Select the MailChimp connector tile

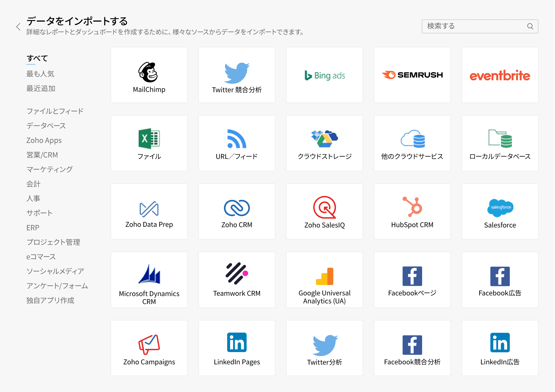(149, 75)
